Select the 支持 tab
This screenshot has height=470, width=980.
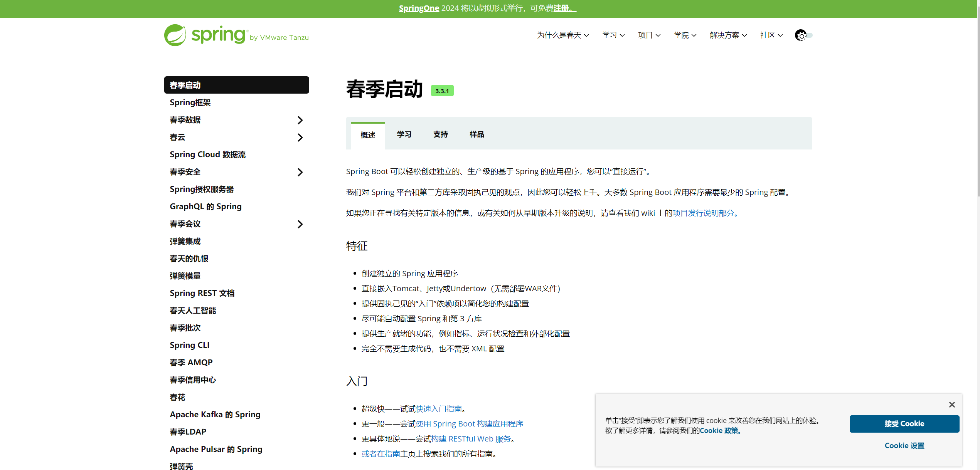440,134
